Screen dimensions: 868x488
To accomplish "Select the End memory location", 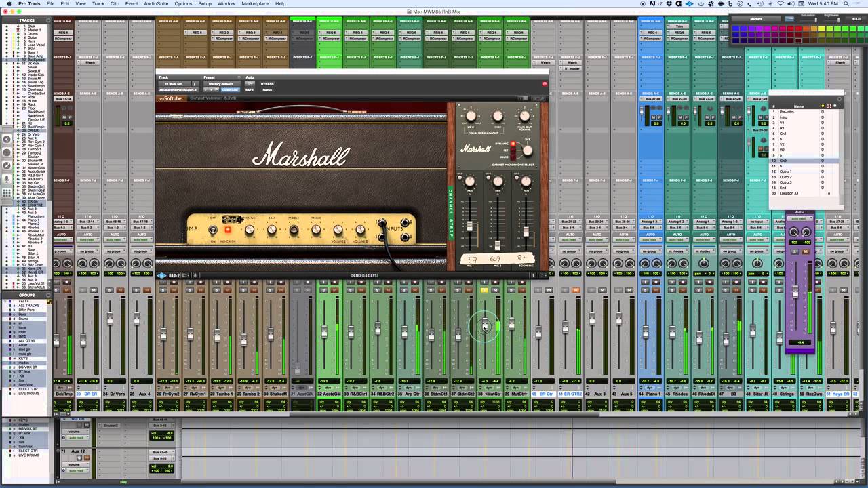I will coord(805,188).
